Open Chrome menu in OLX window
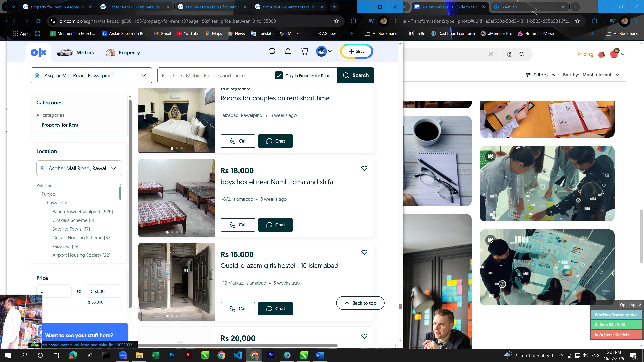This screenshot has width=644, height=362. [x=395, y=21]
